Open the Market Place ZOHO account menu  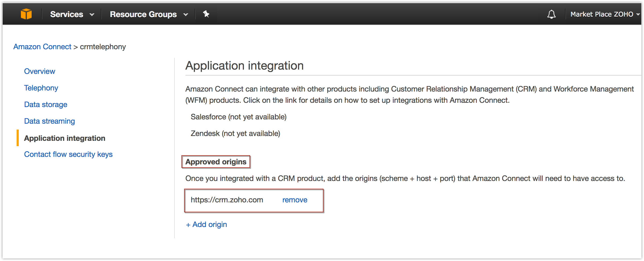[x=605, y=14]
